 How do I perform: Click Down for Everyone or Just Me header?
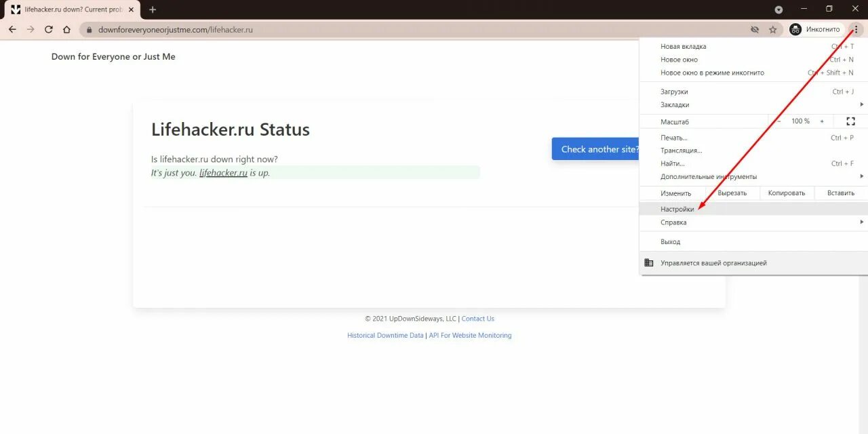pos(113,57)
